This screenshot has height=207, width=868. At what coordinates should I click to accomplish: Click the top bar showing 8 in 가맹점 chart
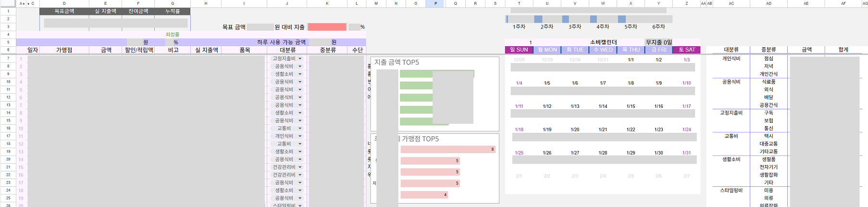click(x=447, y=149)
